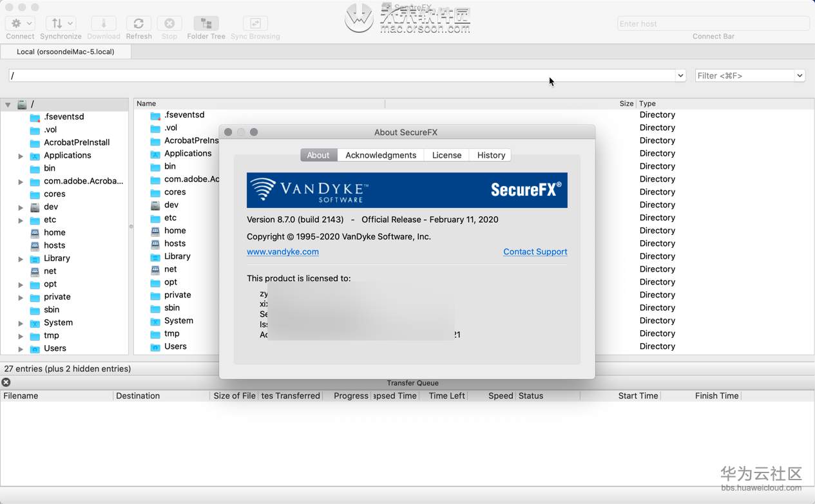Switch to the License tab

pyautogui.click(x=446, y=155)
